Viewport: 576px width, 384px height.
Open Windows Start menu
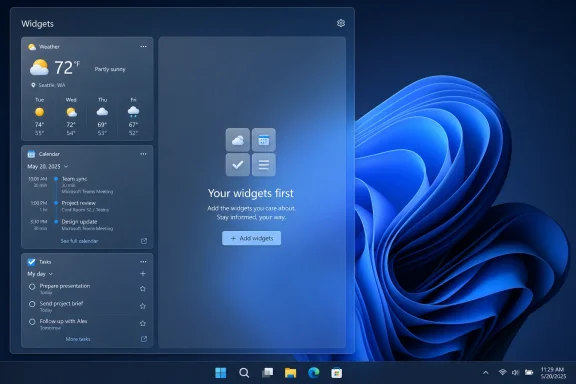pyautogui.click(x=220, y=373)
